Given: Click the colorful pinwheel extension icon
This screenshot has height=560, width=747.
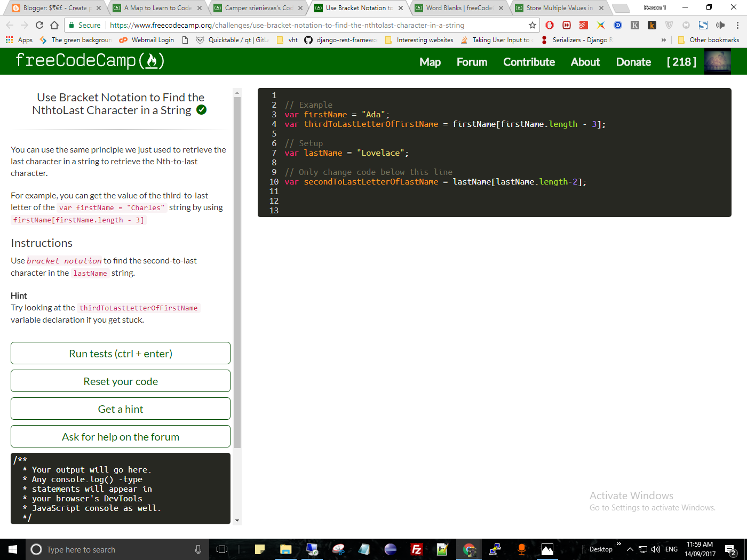Looking at the screenshot, I should [x=601, y=25].
